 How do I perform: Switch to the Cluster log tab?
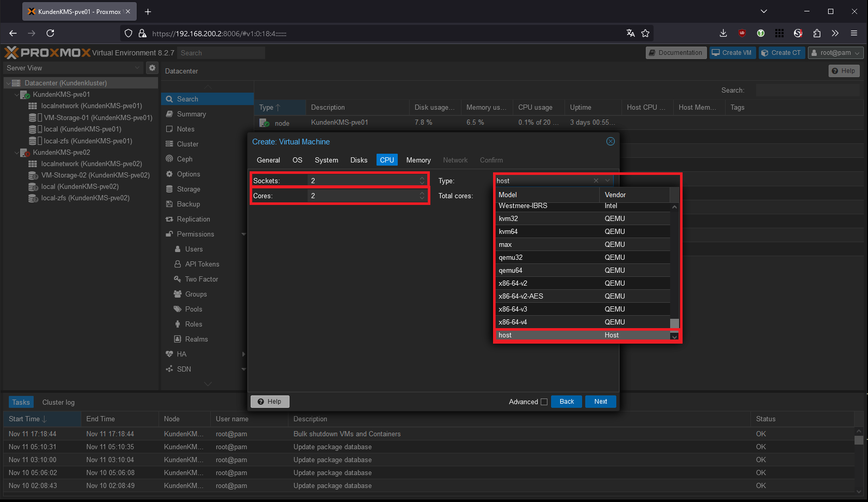(x=58, y=402)
